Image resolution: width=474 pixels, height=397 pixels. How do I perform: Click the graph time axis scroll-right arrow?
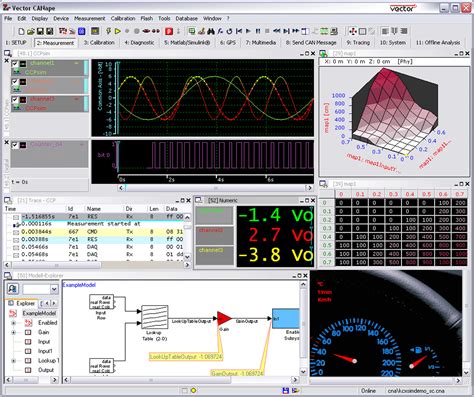pos(310,188)
